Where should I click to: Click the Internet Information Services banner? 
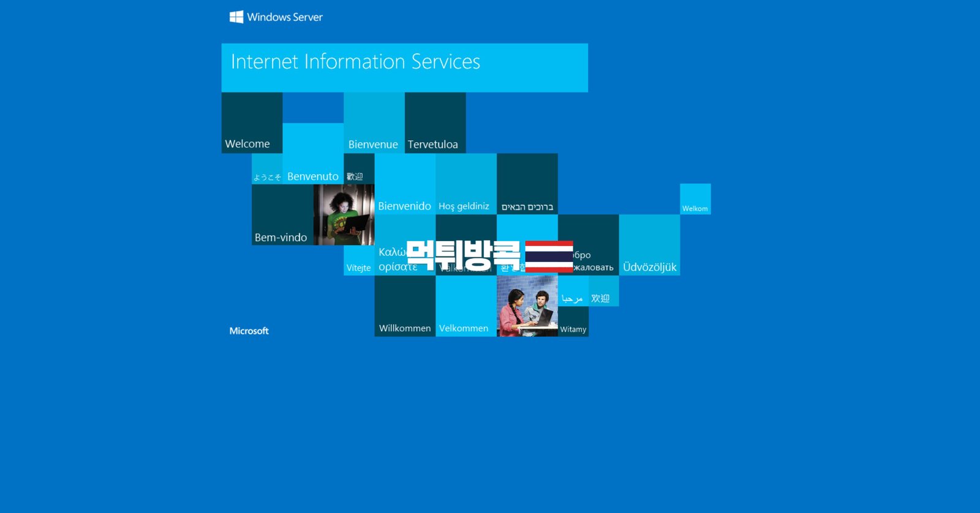tap(404, 67)
